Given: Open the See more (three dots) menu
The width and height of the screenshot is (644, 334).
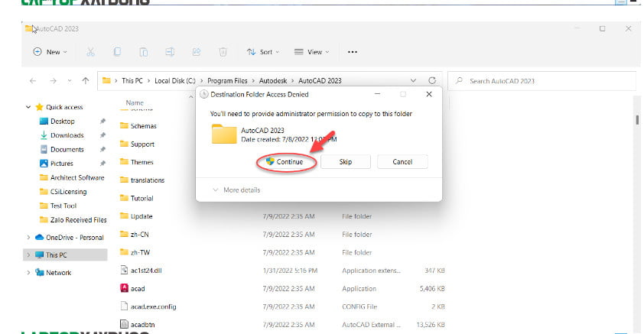Looking at the screenshot, I should pyautogui.click(x=353, y=52).
